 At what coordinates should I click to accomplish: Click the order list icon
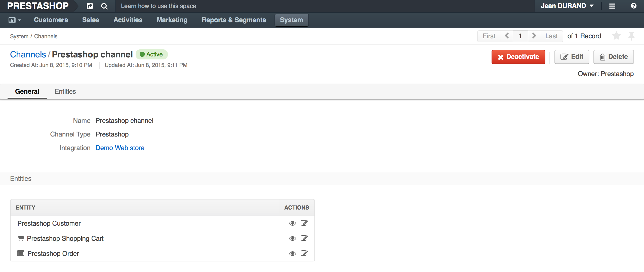(21, 253)
